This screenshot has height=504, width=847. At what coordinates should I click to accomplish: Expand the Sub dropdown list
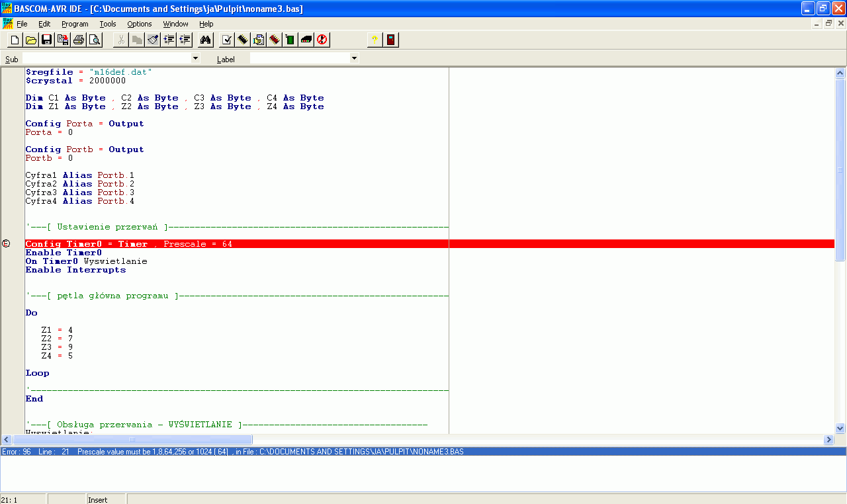coord(195,59)
